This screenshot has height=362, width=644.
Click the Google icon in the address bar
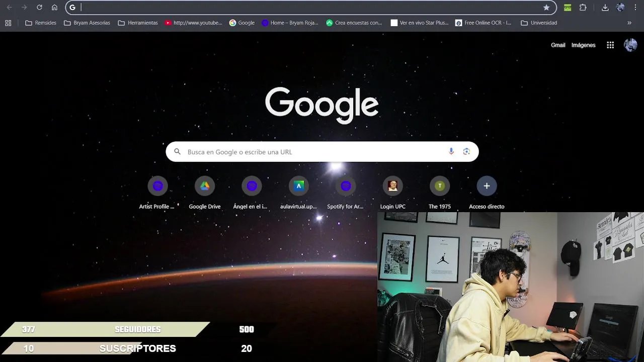coord(72,8)
